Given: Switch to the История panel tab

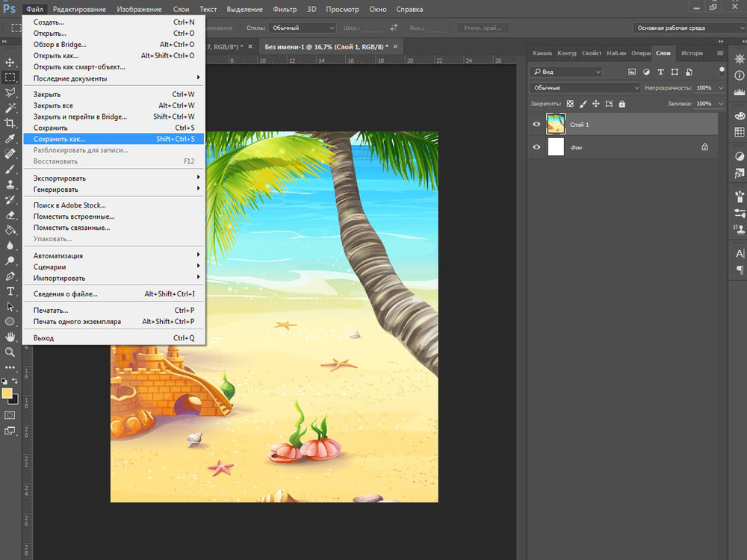Looking at the screenshot, I should [692, 54].
